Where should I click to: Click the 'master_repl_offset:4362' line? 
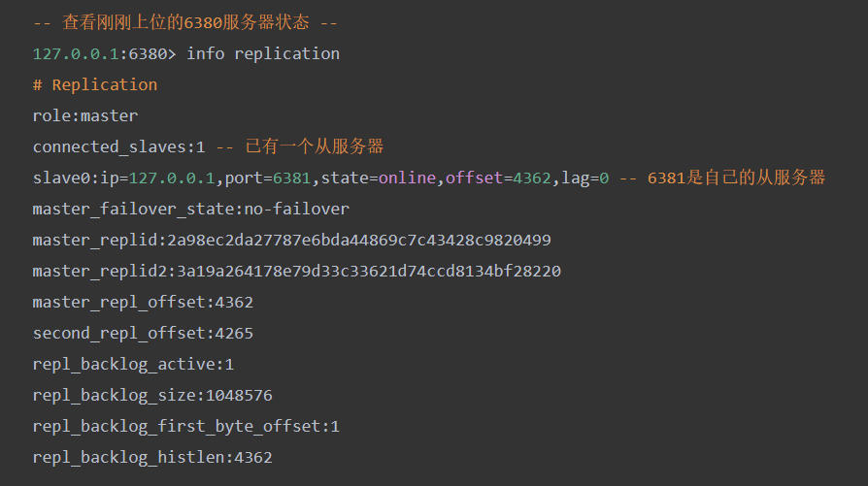(143, 302)
